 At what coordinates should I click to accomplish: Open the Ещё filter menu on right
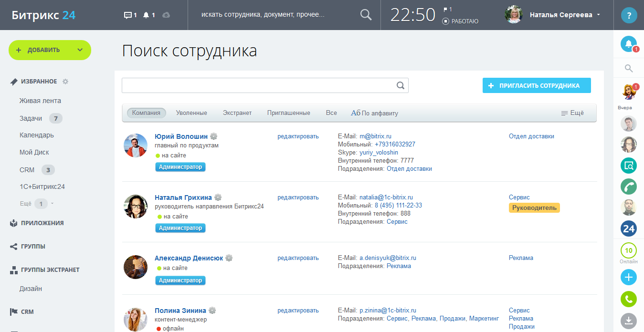(x=572, y=113)
